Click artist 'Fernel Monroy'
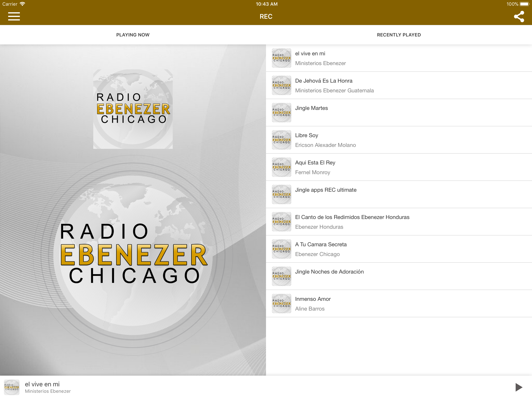 tap(312, 172)
